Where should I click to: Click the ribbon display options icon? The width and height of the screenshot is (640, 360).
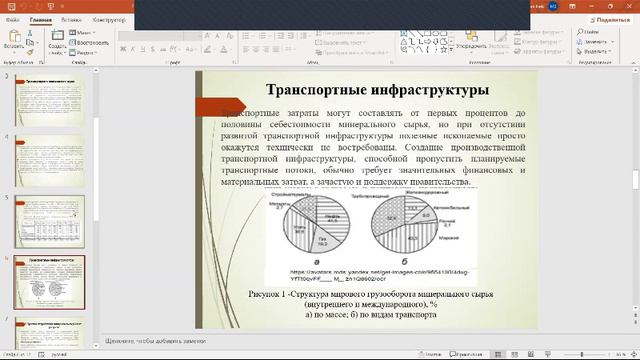click(572, 6)
